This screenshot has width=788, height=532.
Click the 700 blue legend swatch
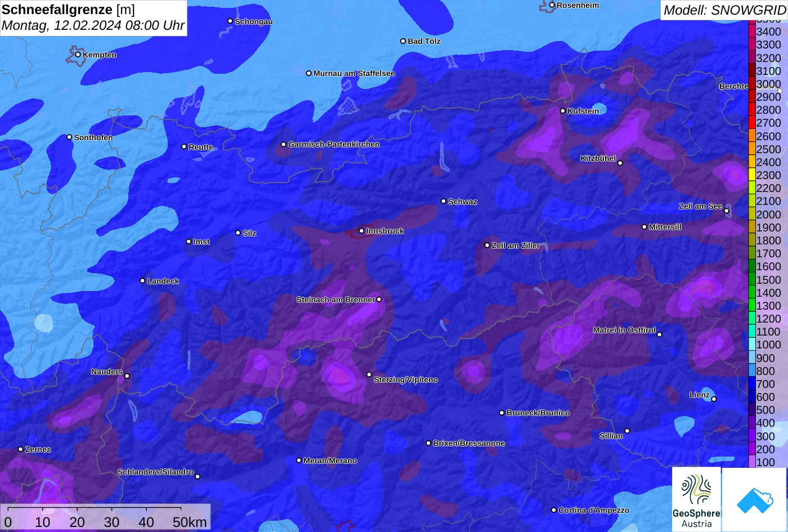[751, 384]
